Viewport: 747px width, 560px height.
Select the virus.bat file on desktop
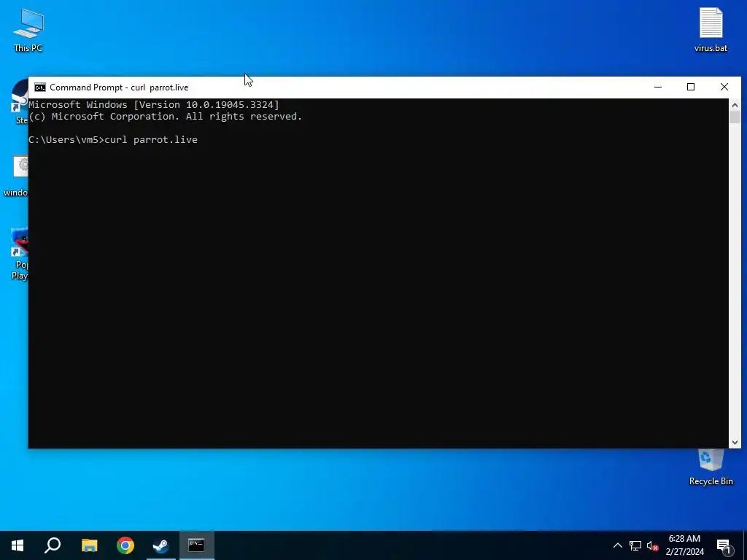point(711,29)
